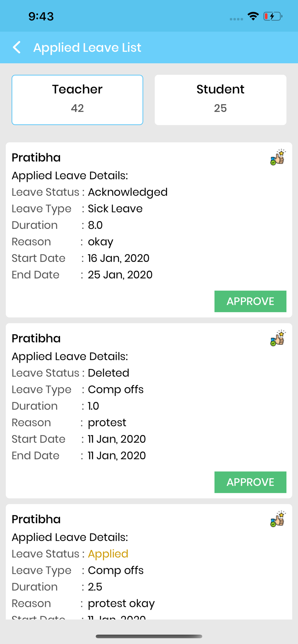The image size is (298, 644).
Task: Tap the 16 Jan, 2020 start date
Action: coord(119,258)
